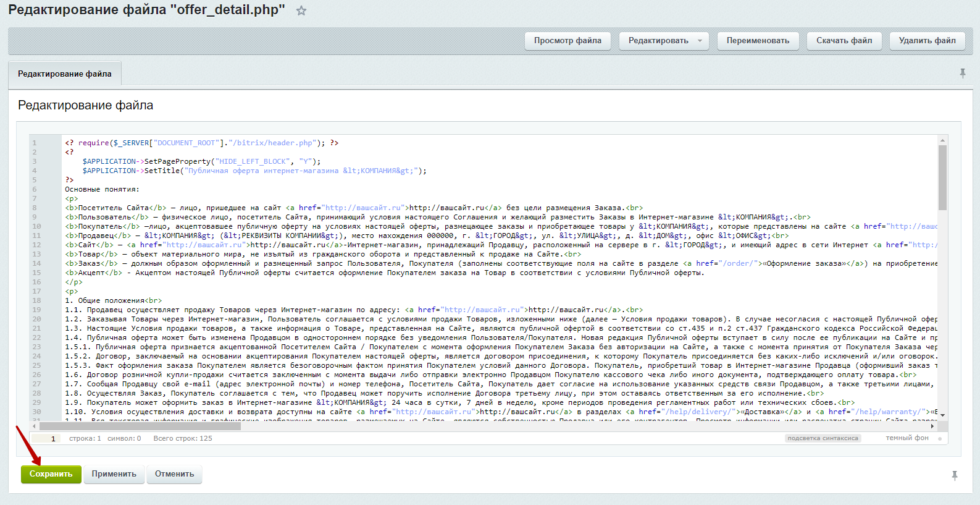Click the go-to-line number field

(46, 439)
